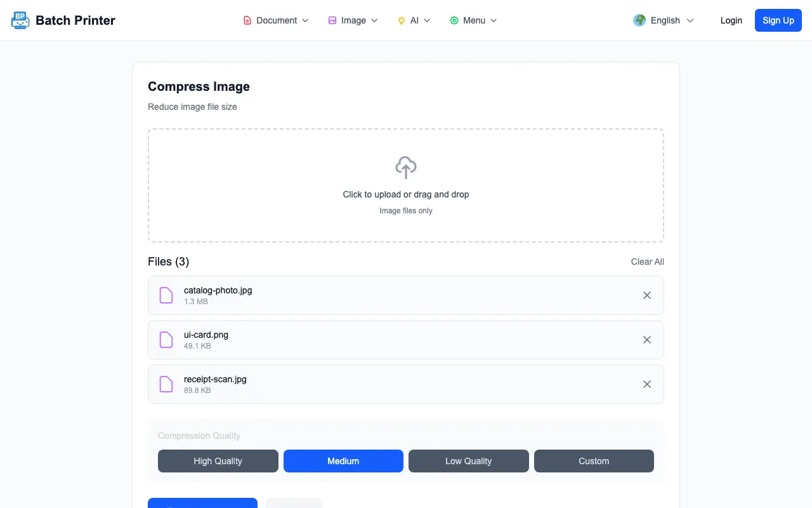
Task: Click the globe icon next to English
Action: tap(639, 20)
